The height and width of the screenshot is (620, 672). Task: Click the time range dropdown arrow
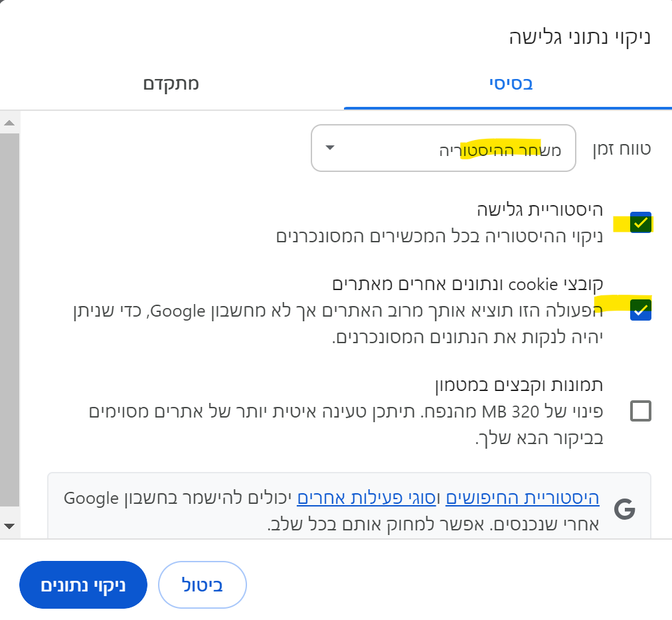(x=330, y=148)
